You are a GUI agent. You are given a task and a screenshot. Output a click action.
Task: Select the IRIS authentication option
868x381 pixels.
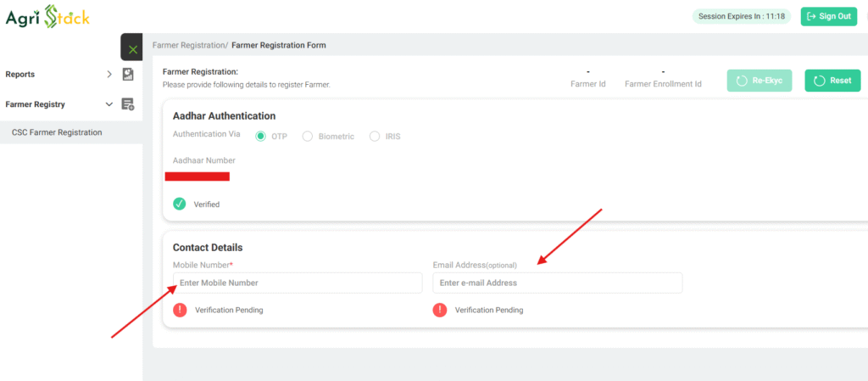(x=375, y=136)
